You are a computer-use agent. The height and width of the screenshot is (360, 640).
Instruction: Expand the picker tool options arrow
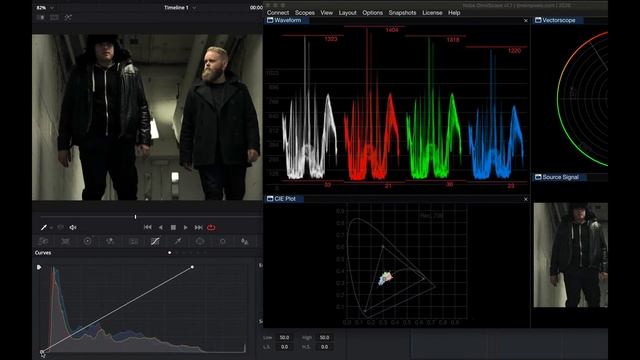[51, 228]
